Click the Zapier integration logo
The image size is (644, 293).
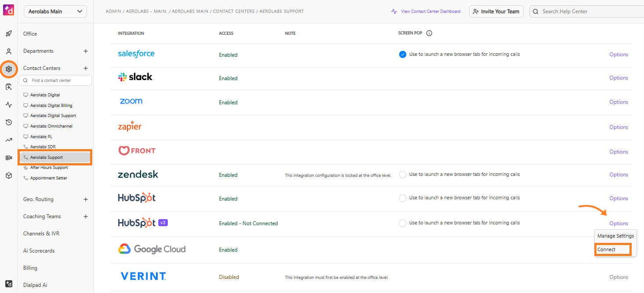130,126
